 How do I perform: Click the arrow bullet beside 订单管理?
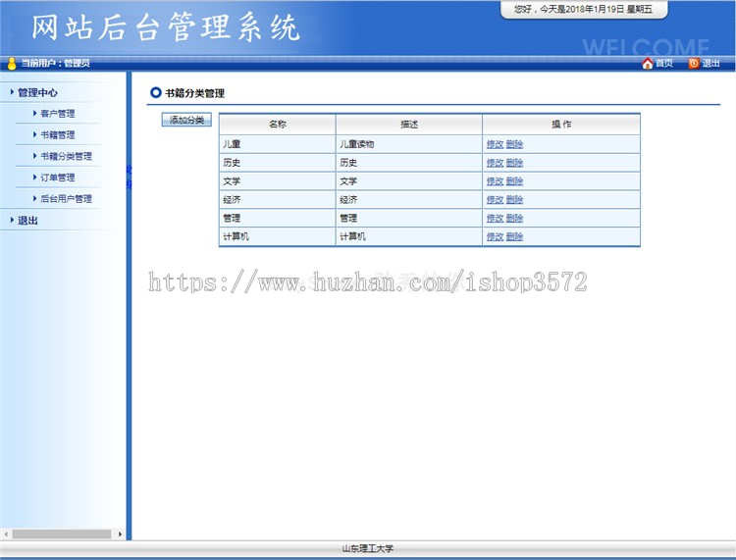pyautogui.click(x=34, y=178)
